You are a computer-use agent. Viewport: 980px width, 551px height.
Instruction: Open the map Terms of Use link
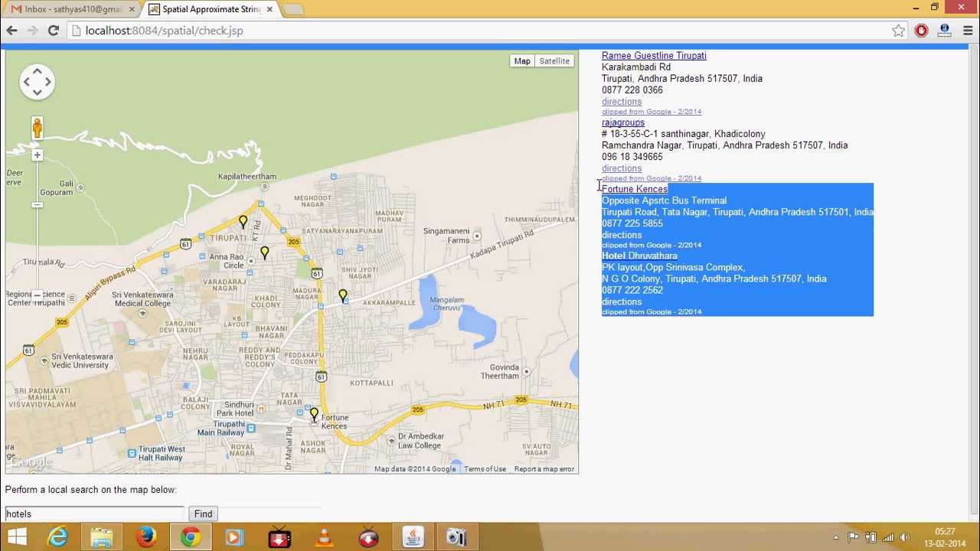485,469
